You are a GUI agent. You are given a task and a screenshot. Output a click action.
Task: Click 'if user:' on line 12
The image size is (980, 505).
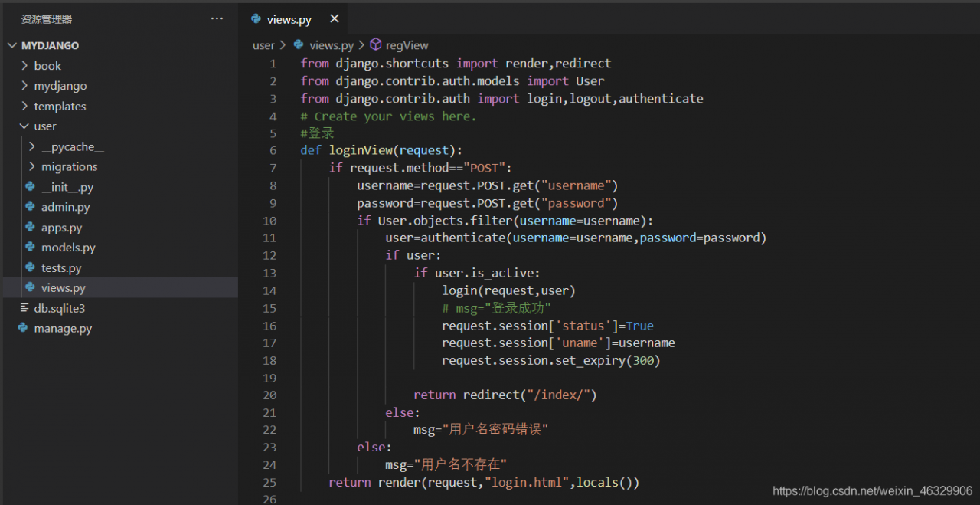pos(413,255)
